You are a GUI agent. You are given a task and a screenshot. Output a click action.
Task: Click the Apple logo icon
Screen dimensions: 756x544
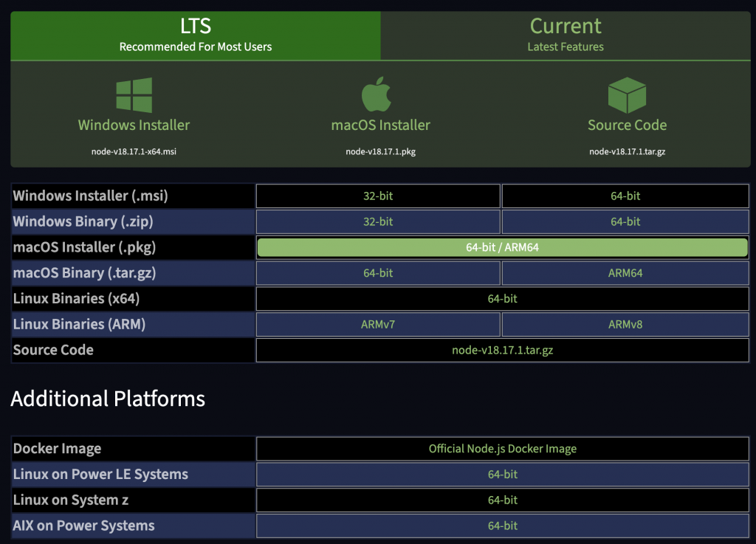click(x=376, y=94)
